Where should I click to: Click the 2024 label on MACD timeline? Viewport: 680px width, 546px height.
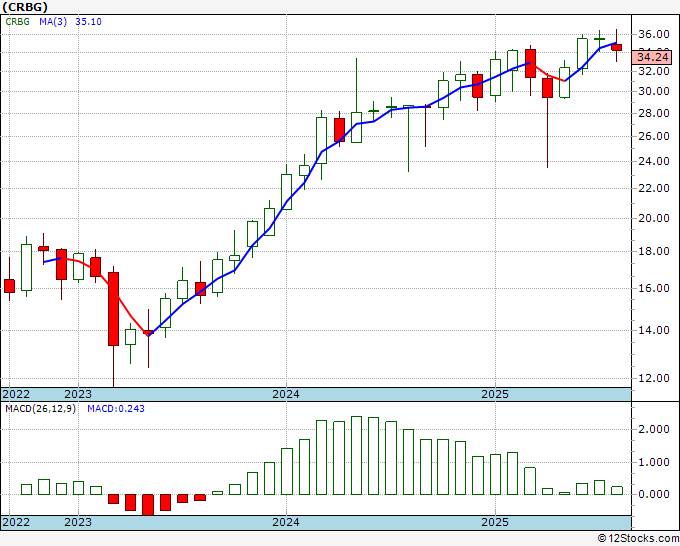click(286, 522)
